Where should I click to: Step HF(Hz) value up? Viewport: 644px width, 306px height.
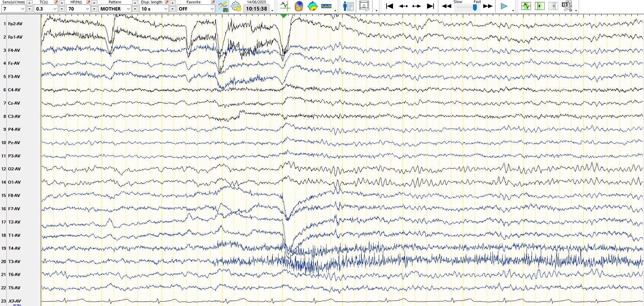point(94,3)
